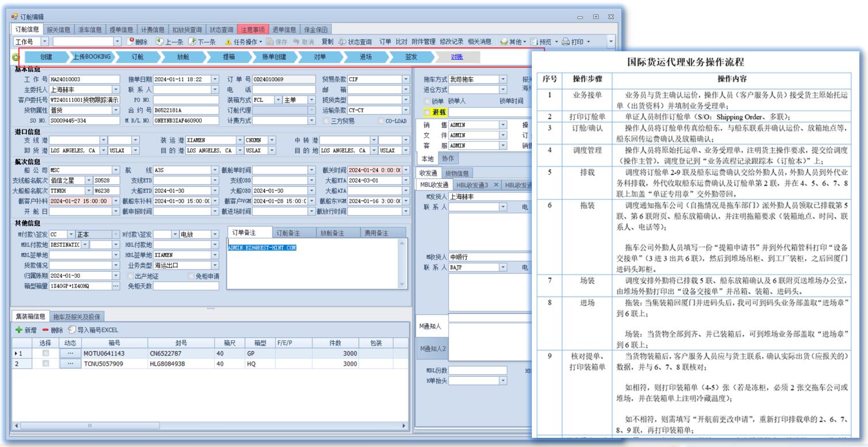This screenshot has height=447, width=868.
Task: Click the 对账 link in workflow bar
Action: (456, 57)
